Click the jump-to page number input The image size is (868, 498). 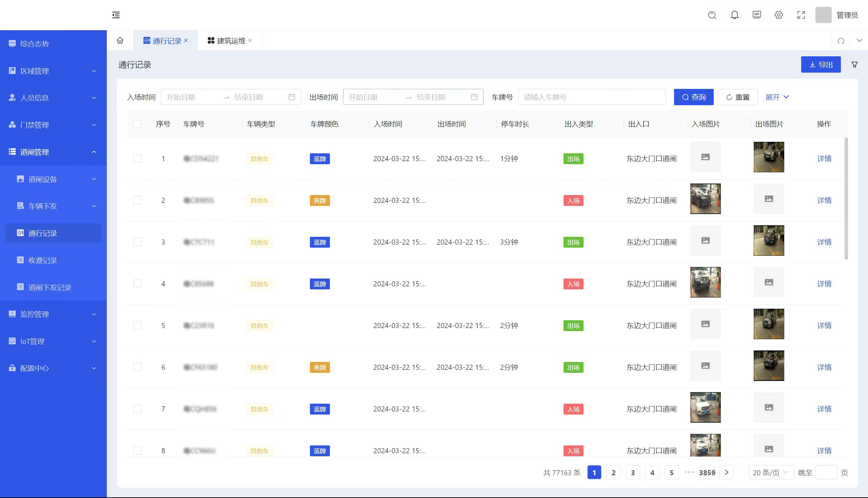[826, 473]
